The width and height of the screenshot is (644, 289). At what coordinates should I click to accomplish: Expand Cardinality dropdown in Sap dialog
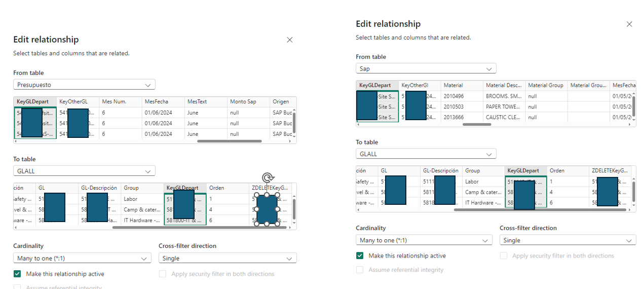click(424, 240)
